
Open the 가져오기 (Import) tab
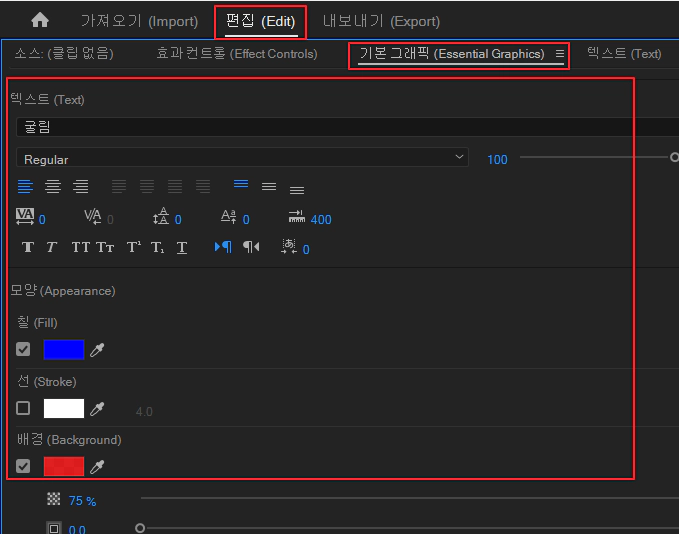[x=139, y=21]
